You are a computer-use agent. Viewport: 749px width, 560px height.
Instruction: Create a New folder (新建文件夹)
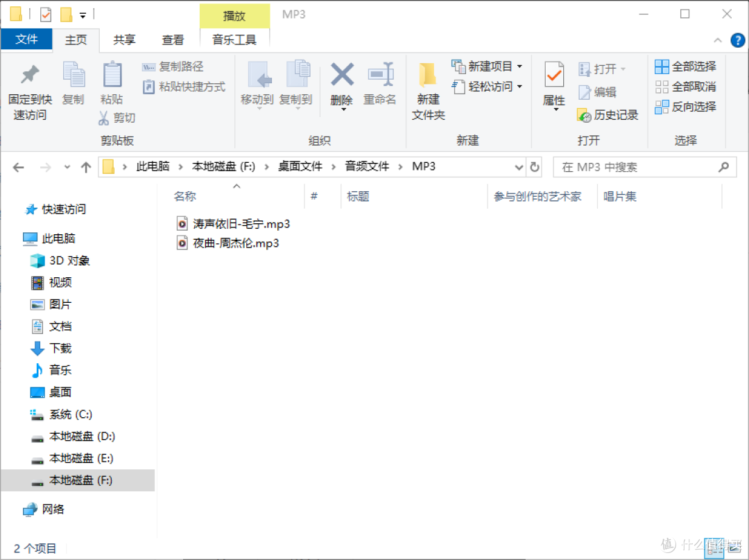[428, 91]
